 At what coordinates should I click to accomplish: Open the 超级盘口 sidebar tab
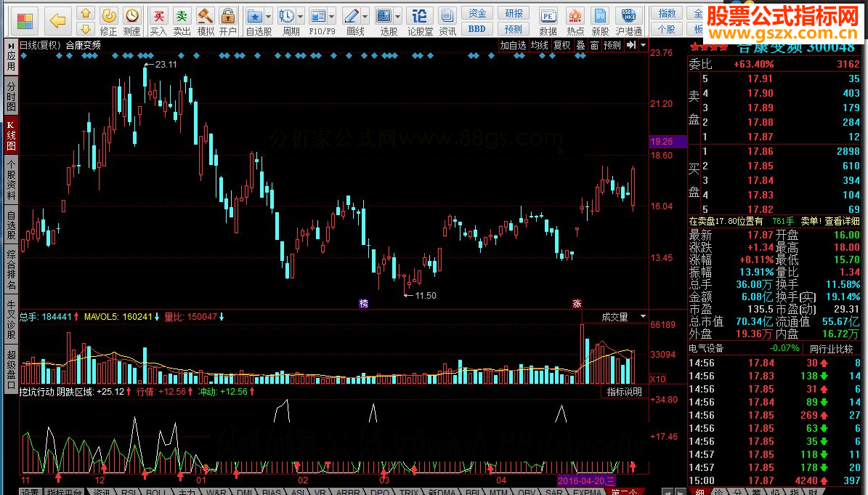coord(11,369)
